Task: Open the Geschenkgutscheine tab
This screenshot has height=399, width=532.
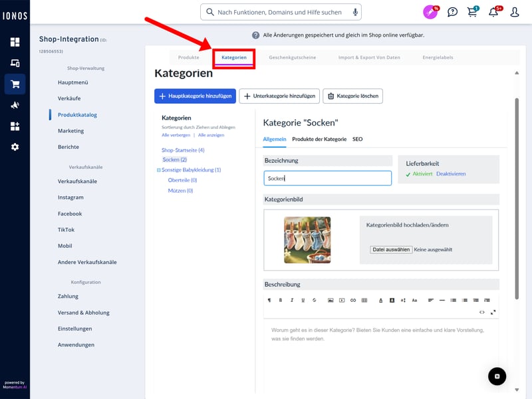Action: coord(293,57)
